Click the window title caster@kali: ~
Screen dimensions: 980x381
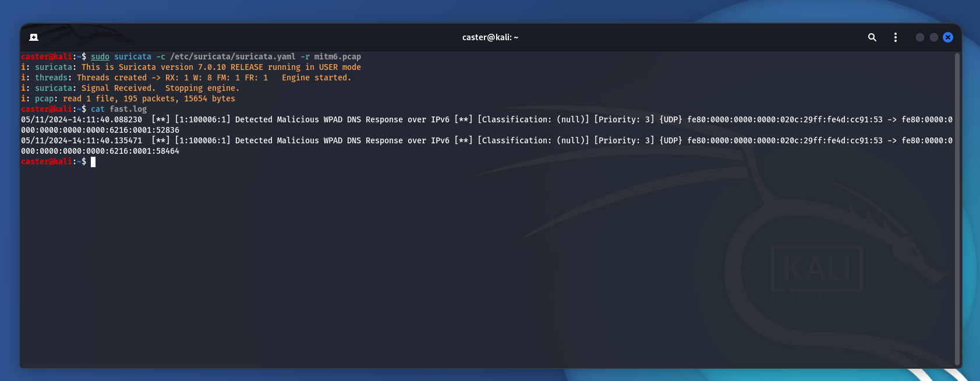490,37
